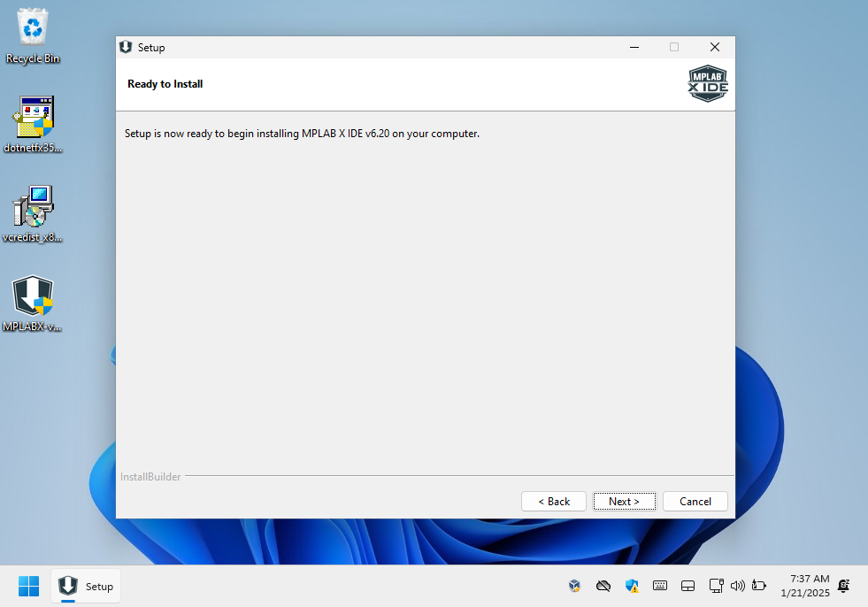This screenshot has width=868, height=607.
Task: Go back with the Back button
Action: point(554,501)
